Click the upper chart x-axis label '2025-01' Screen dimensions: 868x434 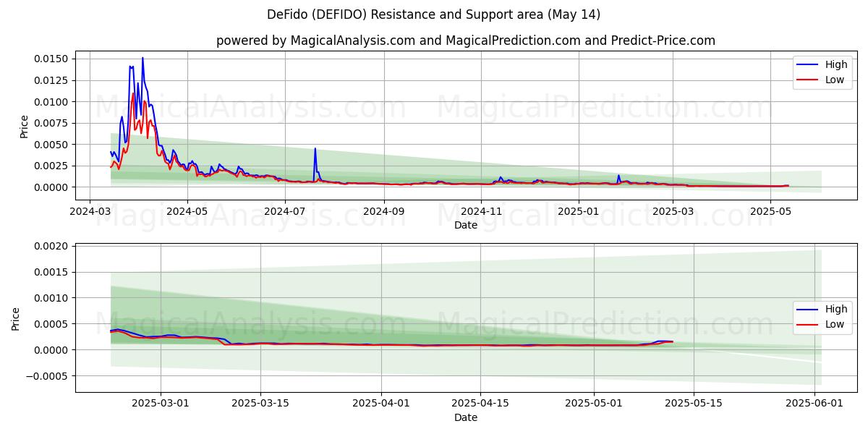click(x=579, y=211)
